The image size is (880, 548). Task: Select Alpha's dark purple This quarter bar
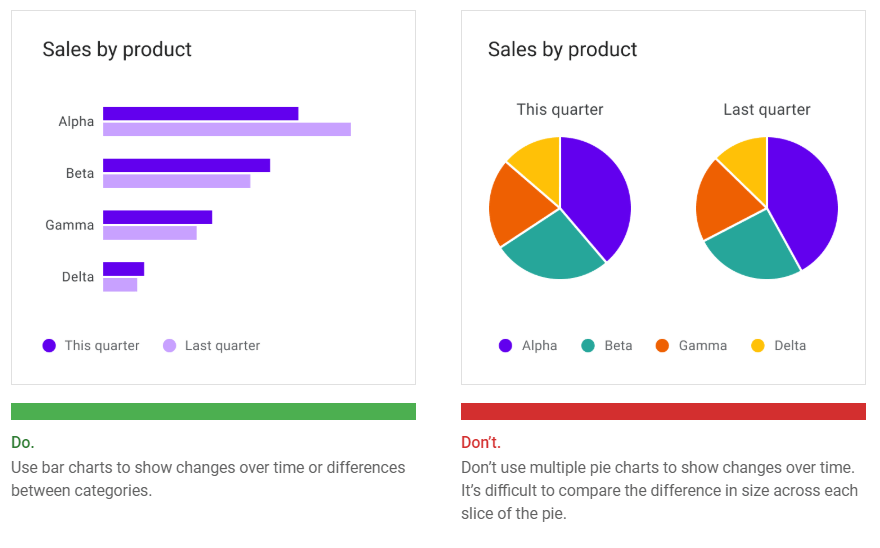point(200,113)
